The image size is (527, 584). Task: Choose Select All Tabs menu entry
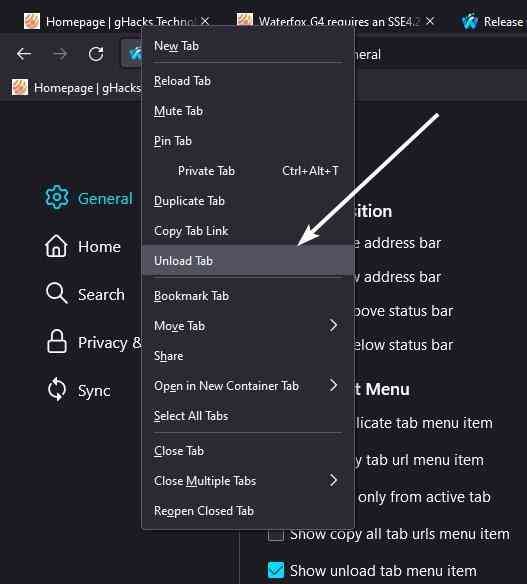[248, 416]
